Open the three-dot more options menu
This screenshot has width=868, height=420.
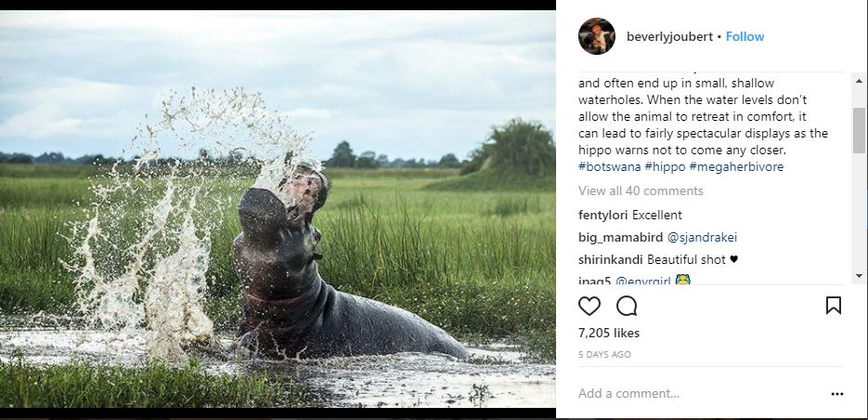click(836, 394)
